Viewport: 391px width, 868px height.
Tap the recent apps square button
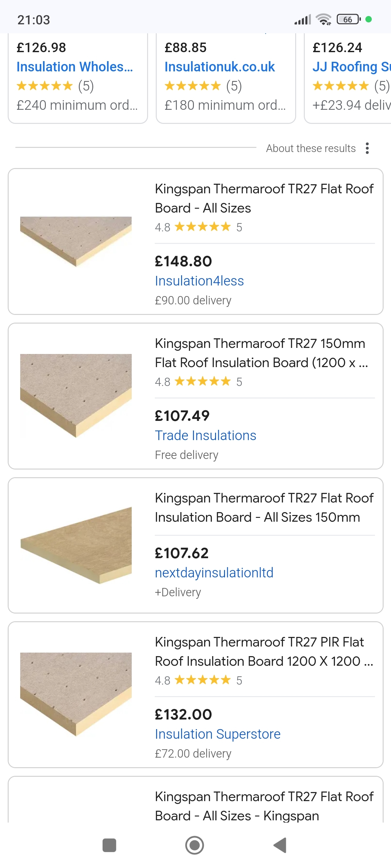(109, 845)
